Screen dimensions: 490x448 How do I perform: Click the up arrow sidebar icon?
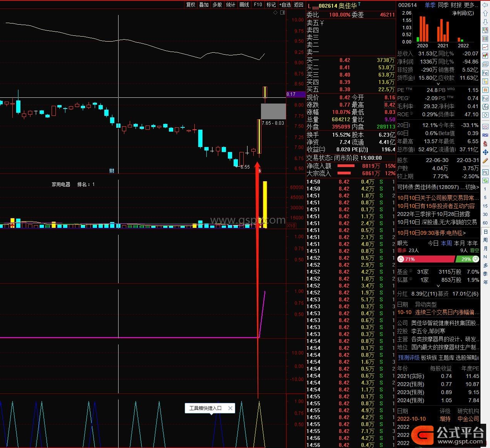click(x=485, y=14)
